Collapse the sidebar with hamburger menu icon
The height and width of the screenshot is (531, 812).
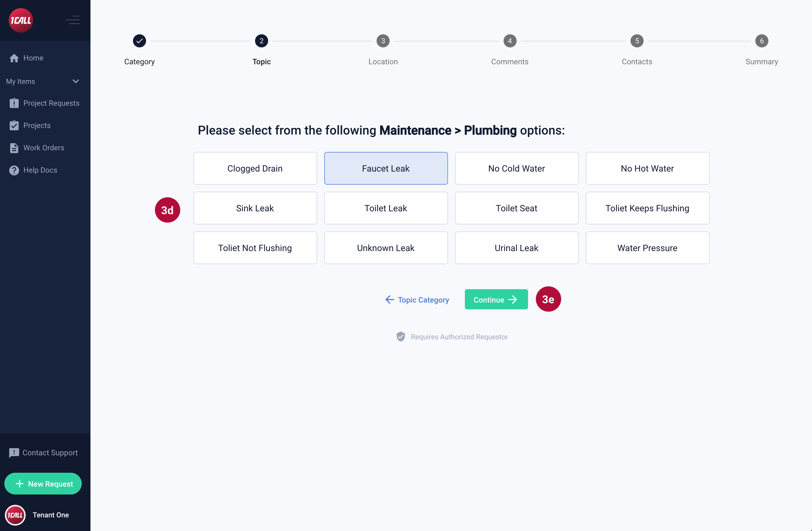click(x=73, y=20)
